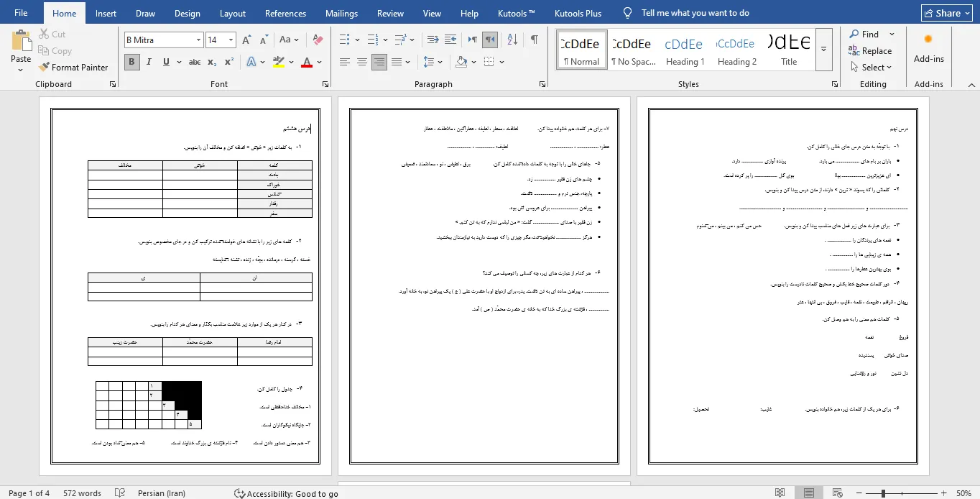Viewport: 980px width, 499px height.
Task: Apply strikethrough formatting
Action: 195,63
